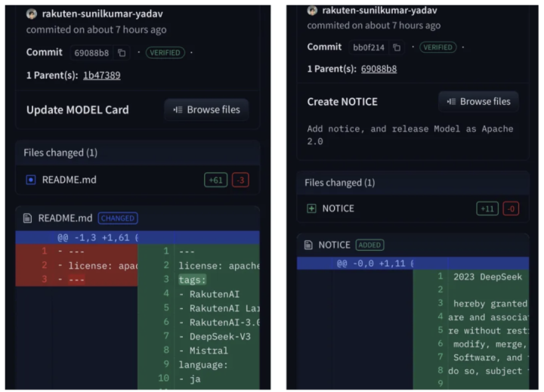544x392 pixels.
Task: Select README.md in Files changed list
Action: [69, 180]
